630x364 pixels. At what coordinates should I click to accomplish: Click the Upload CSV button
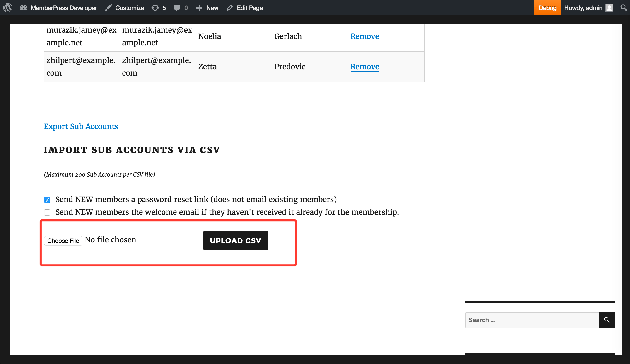pos(236,241)
